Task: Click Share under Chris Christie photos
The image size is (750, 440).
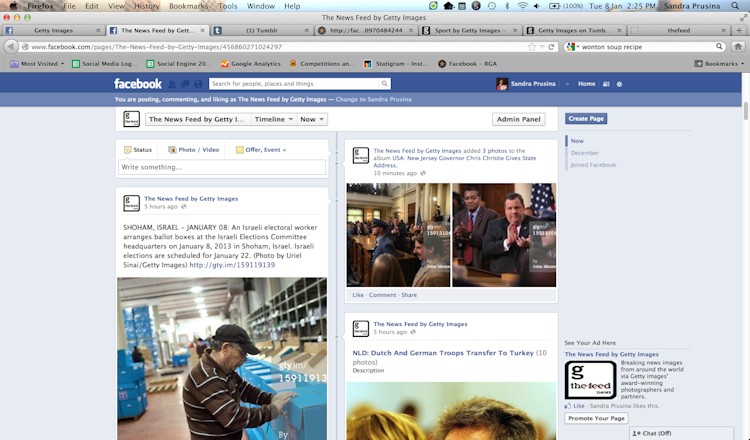Action: (409, 295)
